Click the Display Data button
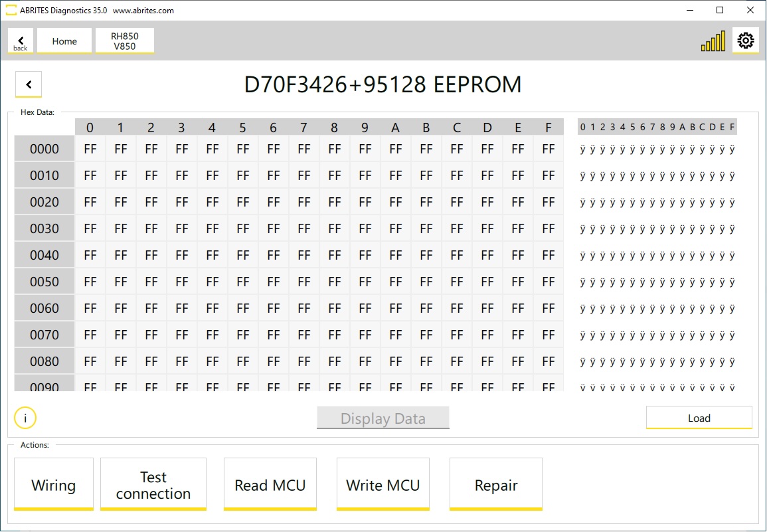The width and height of the screenshot is (767, 532). 383,418
